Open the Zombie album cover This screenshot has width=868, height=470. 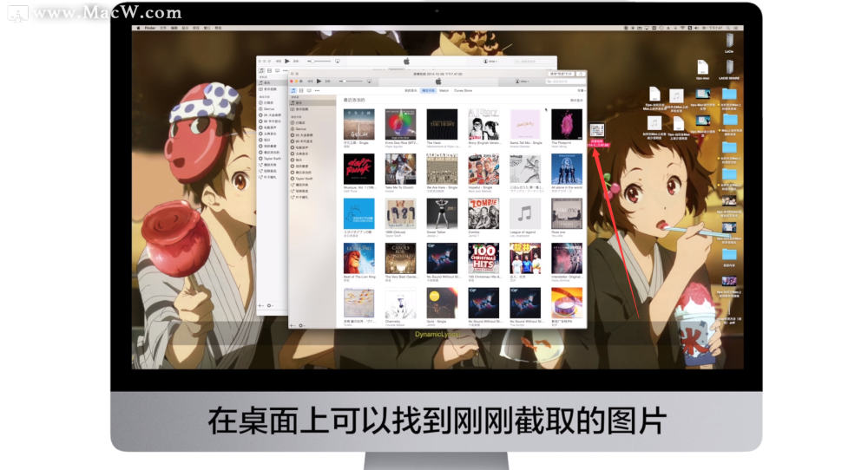[483, 213]
